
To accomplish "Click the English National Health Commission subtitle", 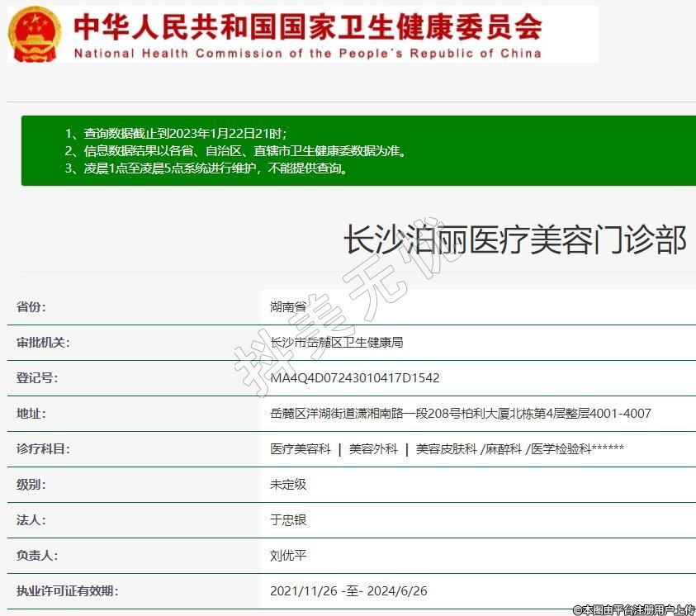I will coord(308,54).
